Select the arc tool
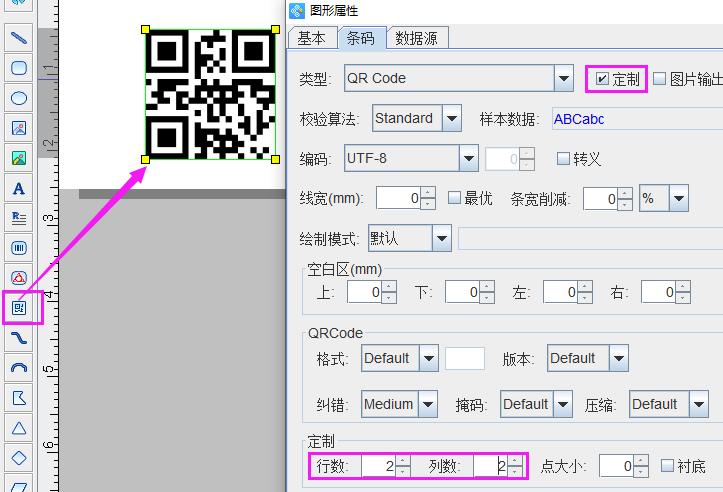Screen dimensions: 723x492 [18, 368]
